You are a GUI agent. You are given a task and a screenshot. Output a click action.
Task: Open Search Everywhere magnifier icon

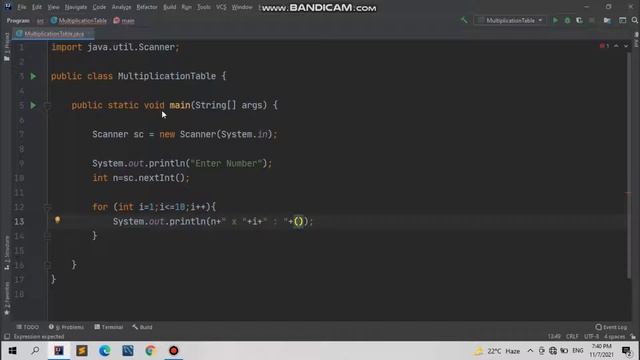pyautogui.click(x=635, y=20)
